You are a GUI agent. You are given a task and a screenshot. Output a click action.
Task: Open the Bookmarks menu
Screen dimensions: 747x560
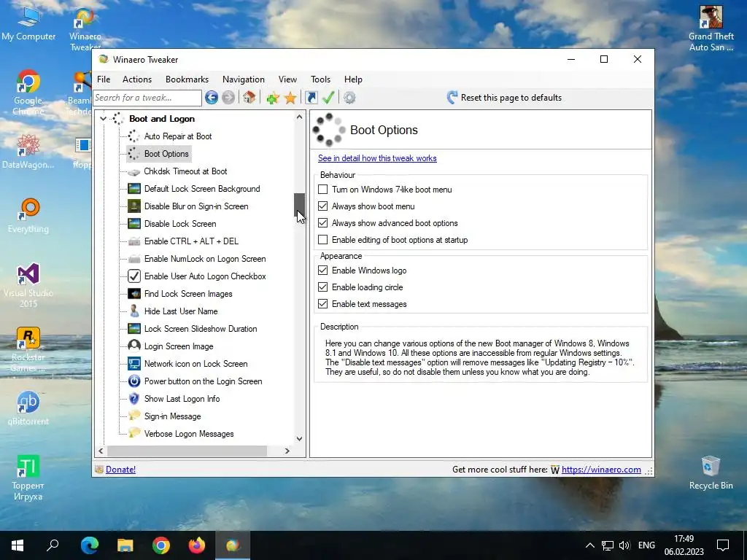click(187, 79)
